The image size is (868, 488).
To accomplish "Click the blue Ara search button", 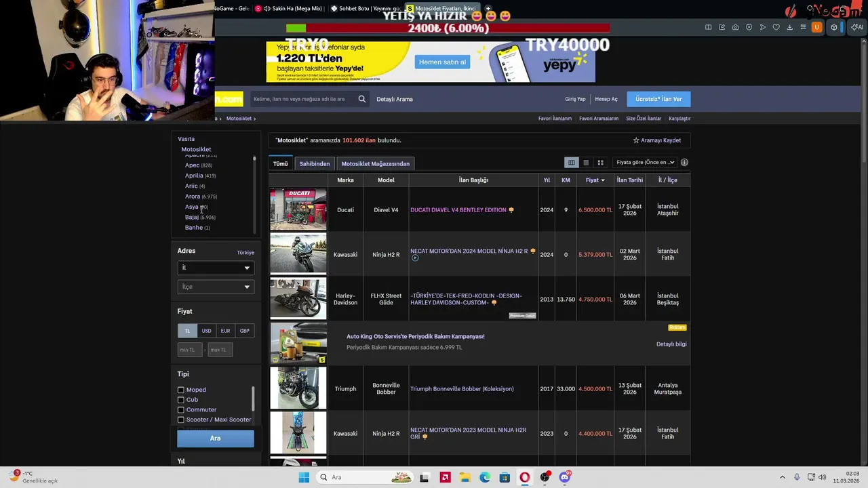I will pyautogui.click(x=216, y=439).
